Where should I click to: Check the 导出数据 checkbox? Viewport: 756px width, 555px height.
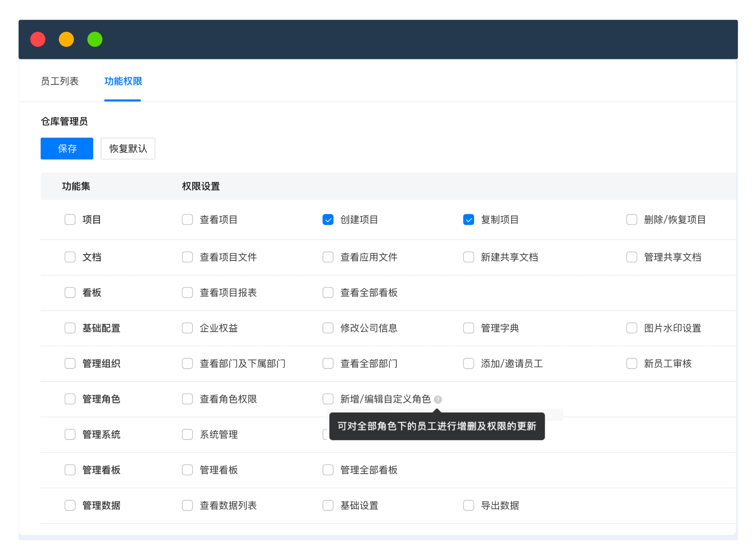click(x=468, y=505)
